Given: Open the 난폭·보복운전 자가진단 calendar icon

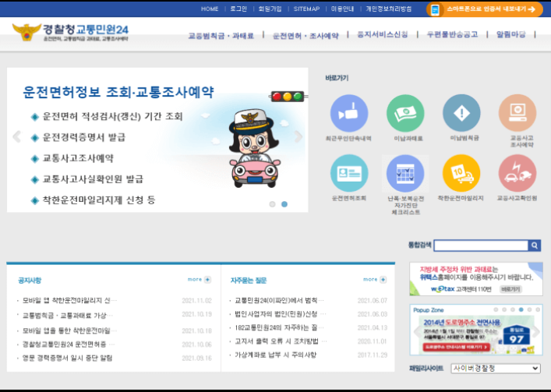Looking at the screenshot, I should [405, 173].
